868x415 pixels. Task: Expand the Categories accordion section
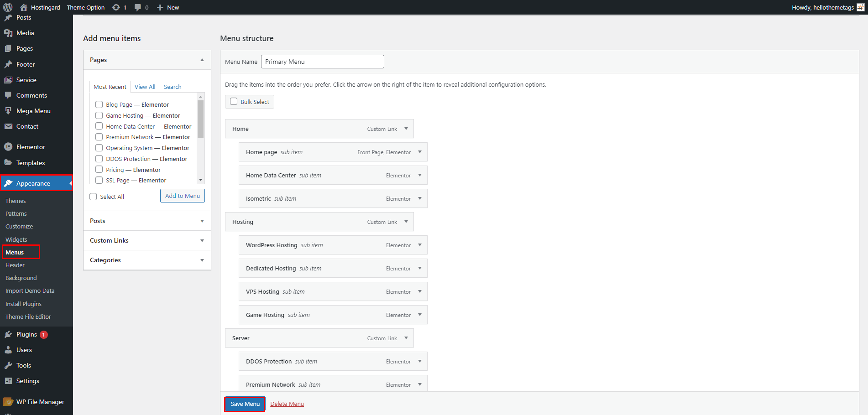pos(147,260)
